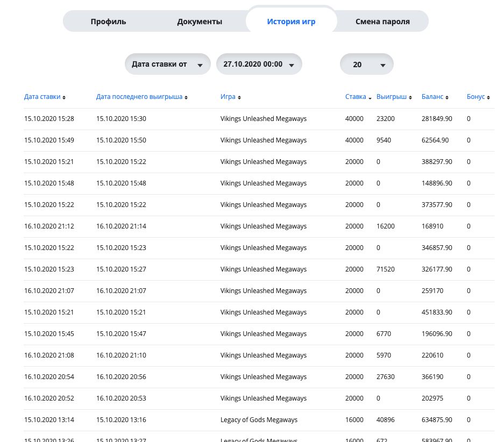Image resolution: width=504 pixels, height=442 pixels.
Task: Click the Бонус column header link
Action: click(x=475, y=97)
